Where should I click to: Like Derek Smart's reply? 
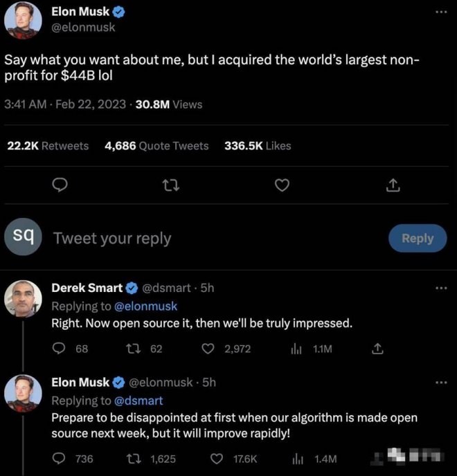coord(208,349)
